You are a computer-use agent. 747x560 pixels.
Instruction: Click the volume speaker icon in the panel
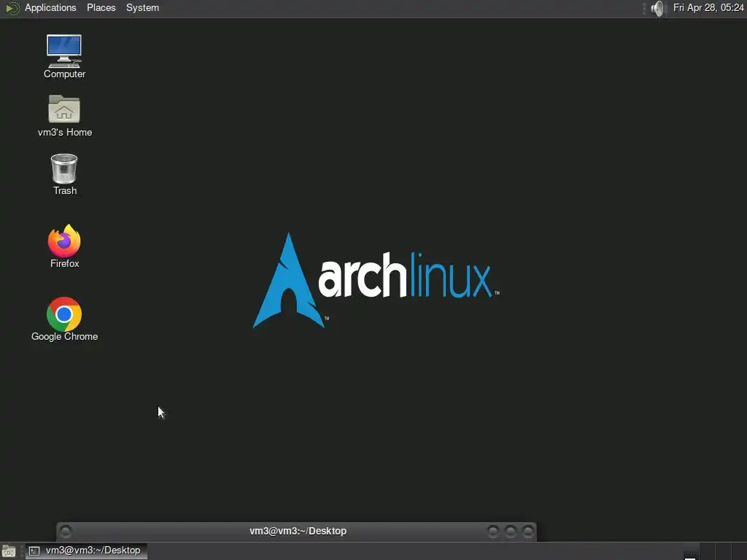[x=657, y=8]
